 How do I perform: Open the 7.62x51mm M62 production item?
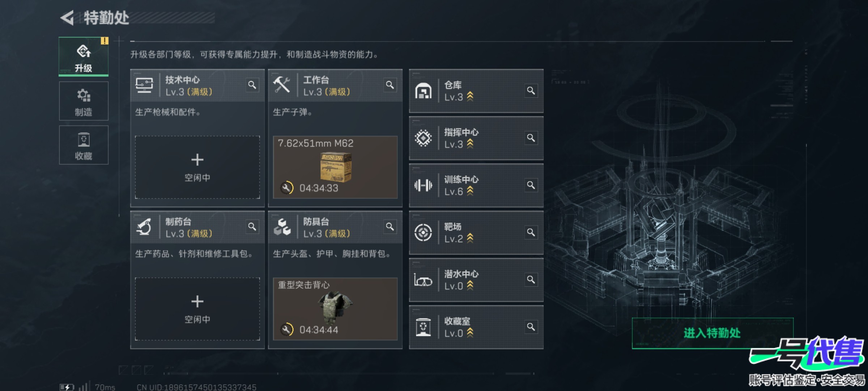tap(335, 167)
